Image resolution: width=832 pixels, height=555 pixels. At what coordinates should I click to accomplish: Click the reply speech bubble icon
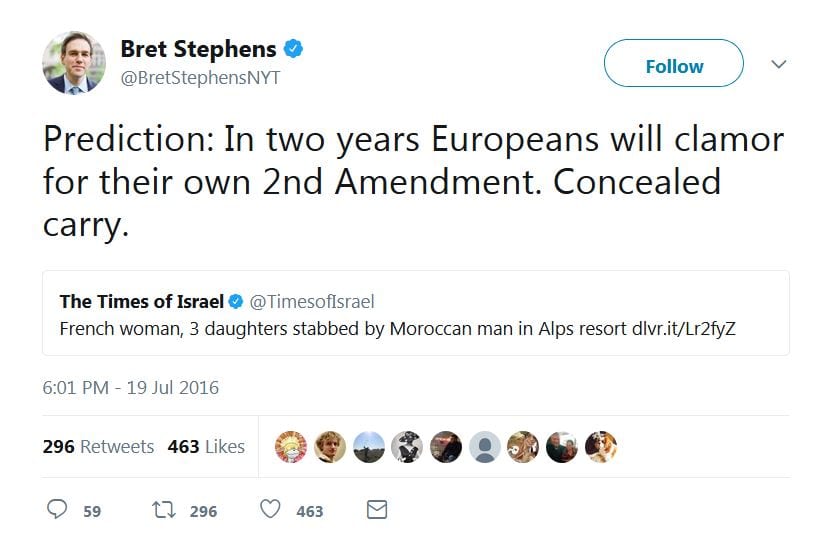pos(58,510)
